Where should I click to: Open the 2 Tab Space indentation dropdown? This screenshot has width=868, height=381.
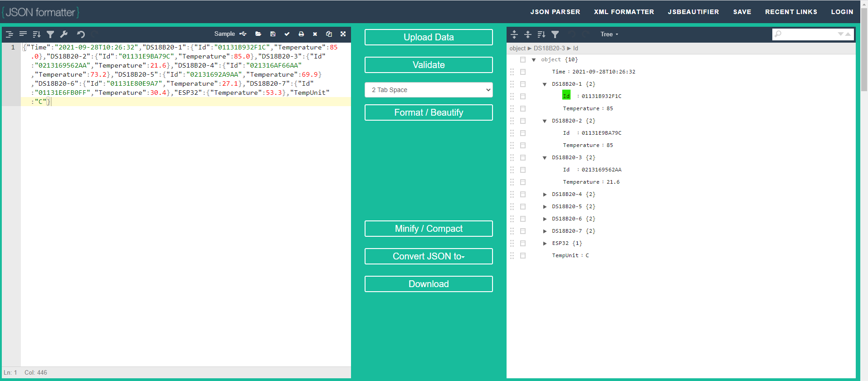[429, 90]
